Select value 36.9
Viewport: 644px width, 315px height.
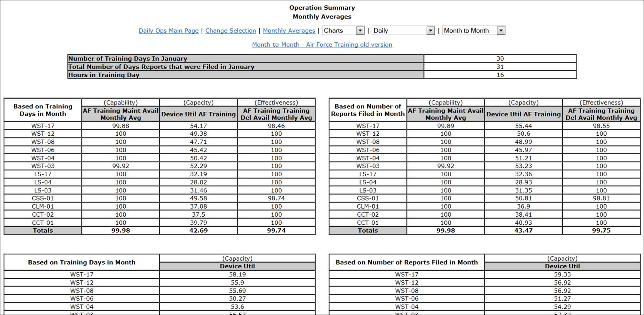pos(523,206)
